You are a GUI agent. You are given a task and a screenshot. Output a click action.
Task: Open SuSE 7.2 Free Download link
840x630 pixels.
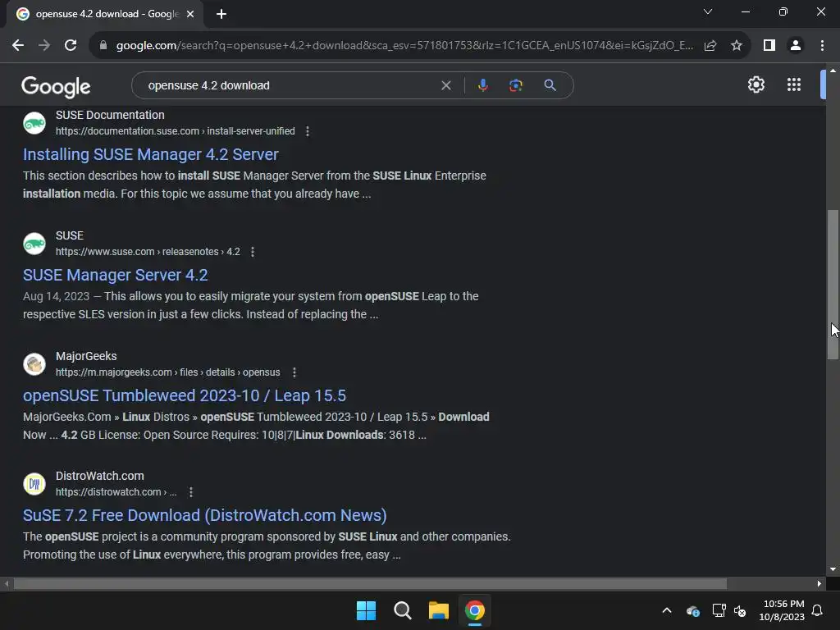point(204,515)
